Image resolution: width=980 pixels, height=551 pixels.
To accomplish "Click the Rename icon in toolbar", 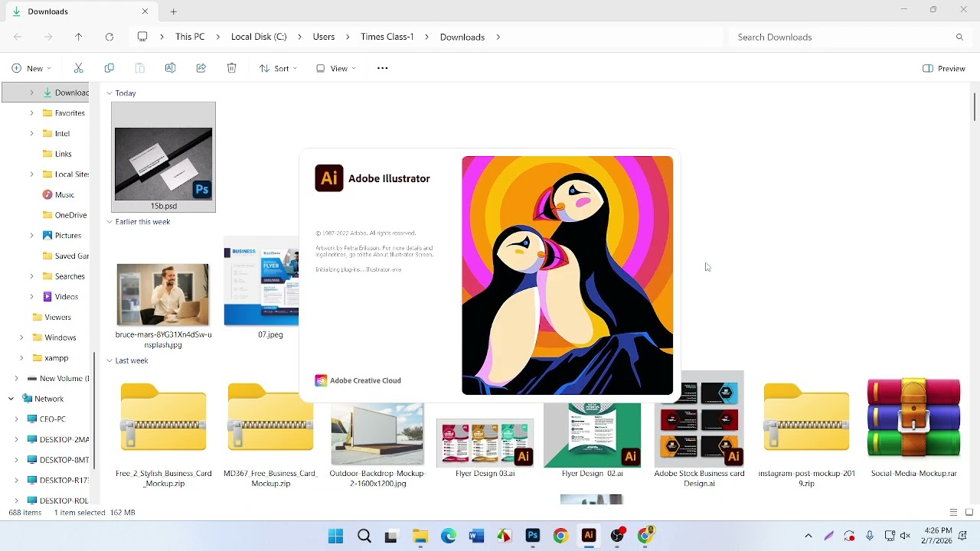I will [170, 68].
